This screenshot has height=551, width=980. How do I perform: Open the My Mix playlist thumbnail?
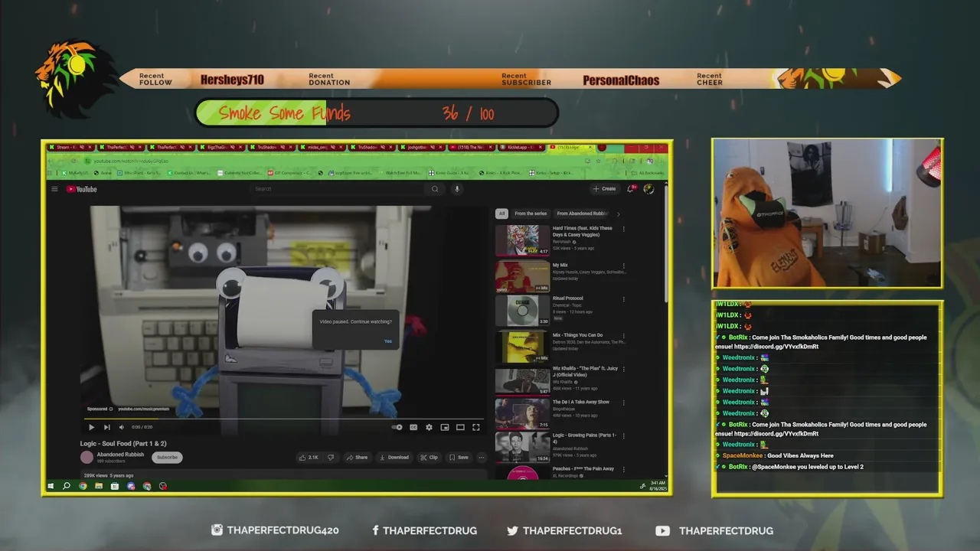click(522, 276)
